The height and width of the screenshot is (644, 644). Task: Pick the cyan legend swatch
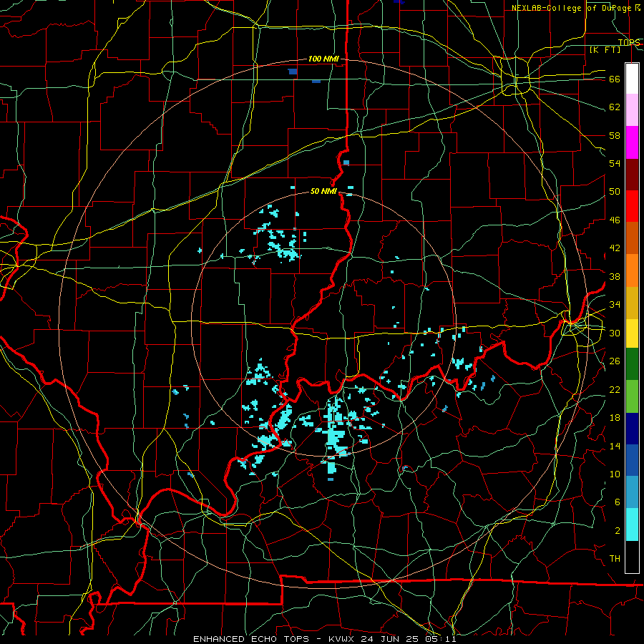pyautogui.click(x=632, y=525)
